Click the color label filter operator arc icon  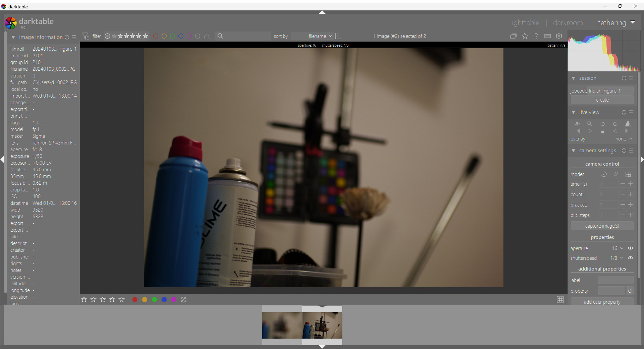[207, 36]
